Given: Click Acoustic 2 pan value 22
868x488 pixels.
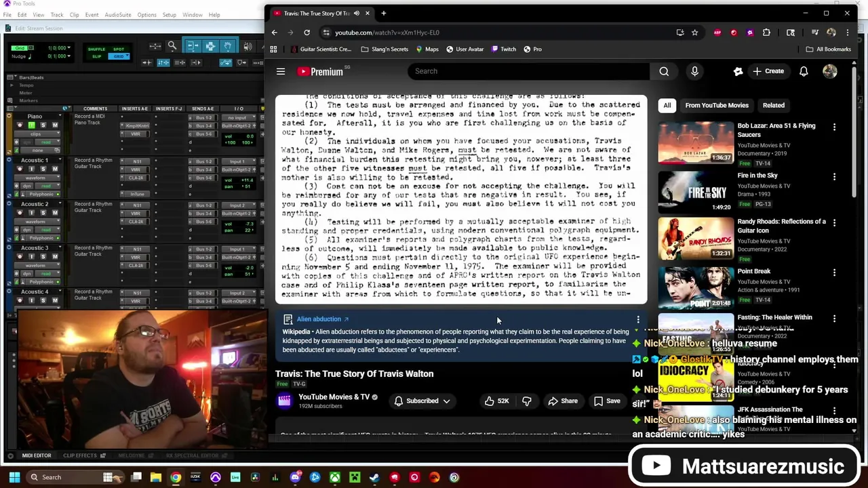Looking at the screenshot, I should (249, 230).
